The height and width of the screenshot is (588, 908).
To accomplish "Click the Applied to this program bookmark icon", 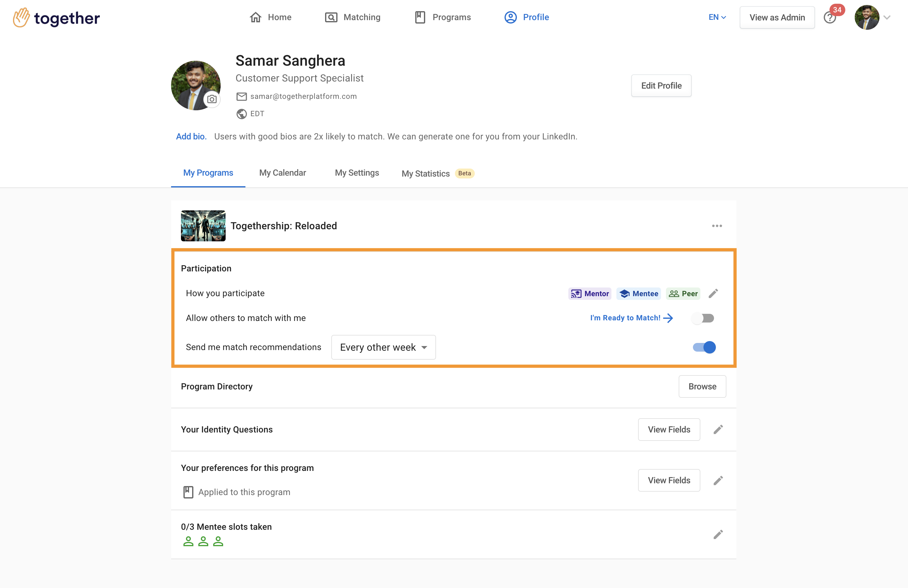I will (188, 492).
